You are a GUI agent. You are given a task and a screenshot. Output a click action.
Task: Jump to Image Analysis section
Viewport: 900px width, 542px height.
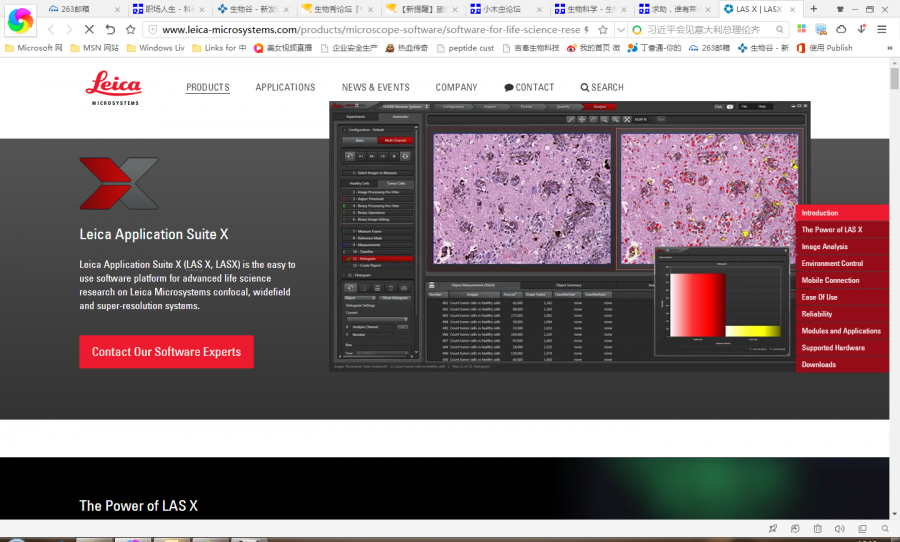tap(842, 246)
